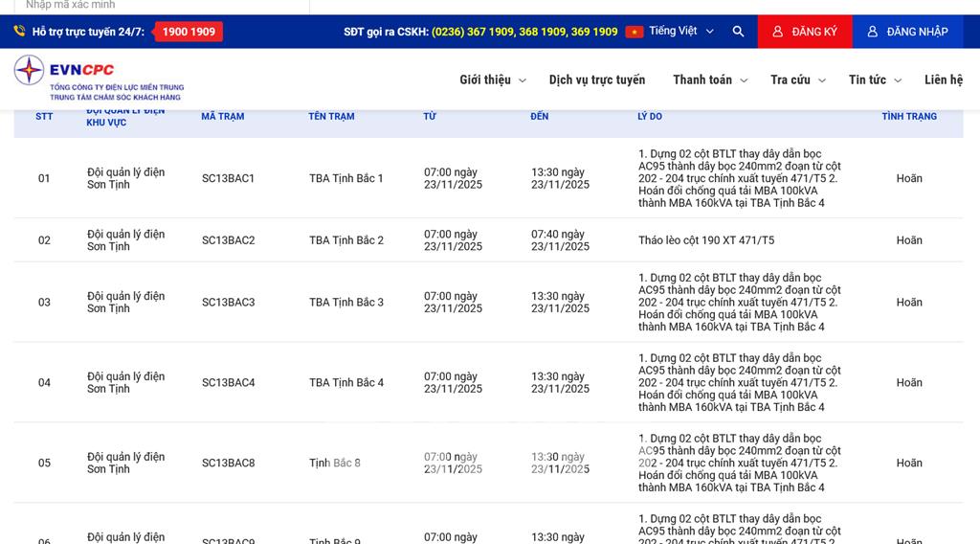The image size is (980, 544).
Task: Click the TBA Tịnh Bắc 4 station name
Action: (x=345, y=382)
